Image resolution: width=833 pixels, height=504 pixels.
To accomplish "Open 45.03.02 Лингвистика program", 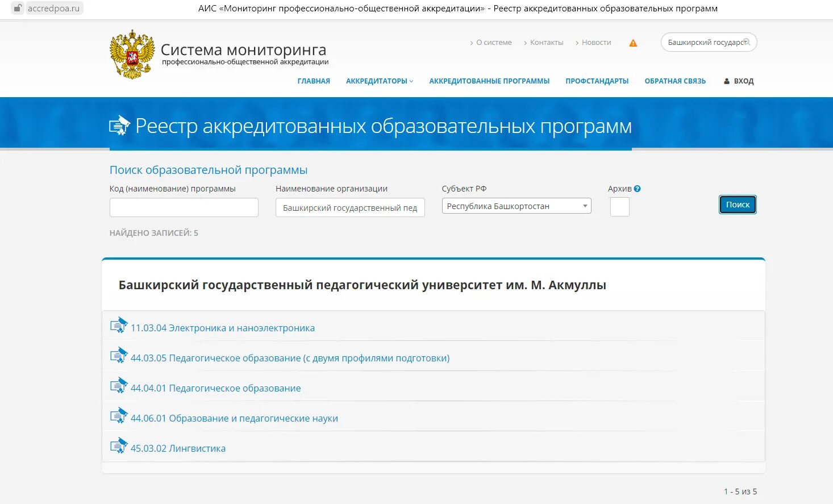I will pyautogui.click(x=178, y=448).
